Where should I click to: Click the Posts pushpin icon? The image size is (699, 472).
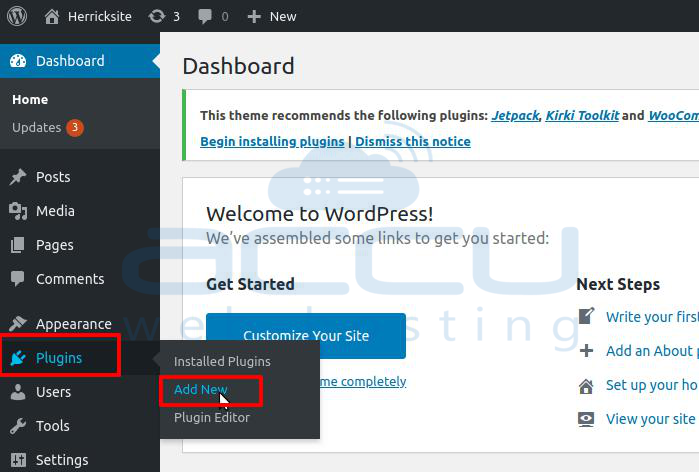pyautogui.click(x=18, y=177)
